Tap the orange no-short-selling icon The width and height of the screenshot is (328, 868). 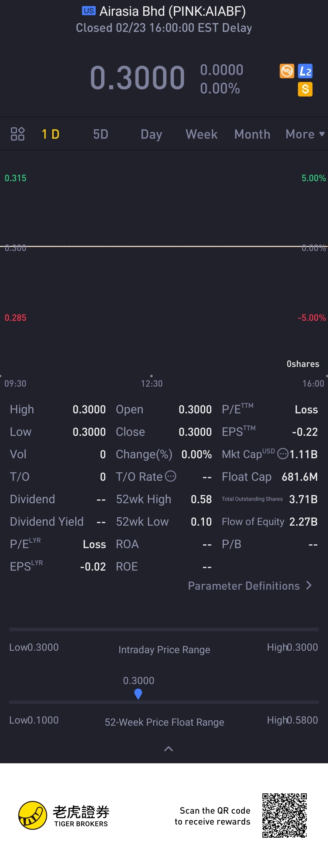pyautogui.click(x=287, y=71)
